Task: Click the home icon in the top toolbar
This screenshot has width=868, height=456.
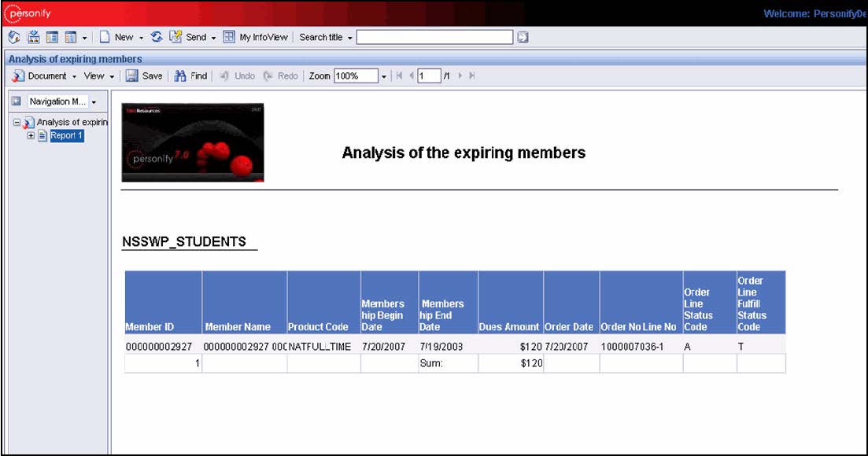Action: [x=13, y=37]
